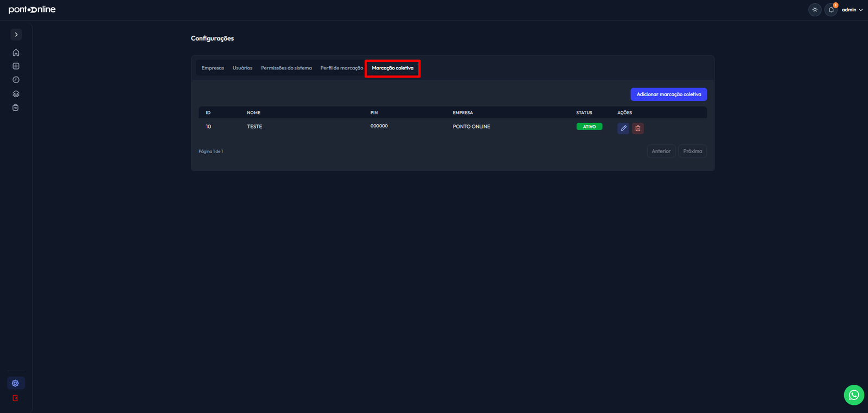868x413 pixels.
Task: Open the clock icon in sidebar
Action: pos(16,80)
